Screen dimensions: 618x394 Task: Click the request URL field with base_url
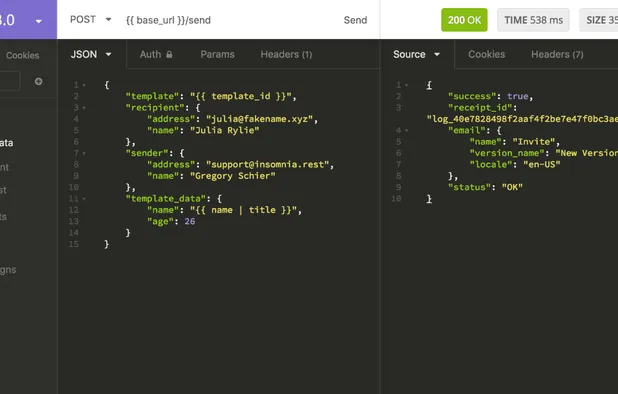168,20
